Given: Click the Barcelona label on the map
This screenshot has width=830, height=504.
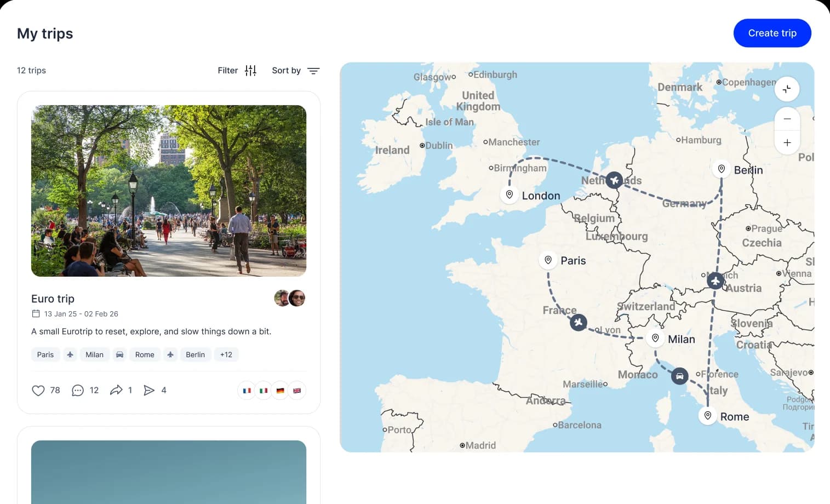Looking at the screenshot, I should coord(580,425).
